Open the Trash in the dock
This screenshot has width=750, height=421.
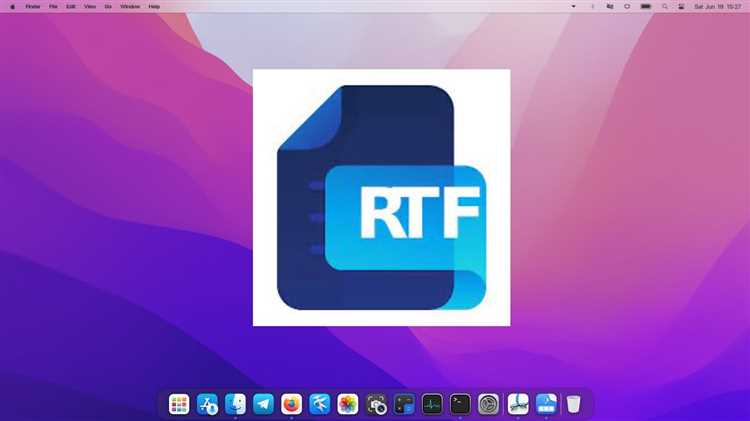coord(574,404)
